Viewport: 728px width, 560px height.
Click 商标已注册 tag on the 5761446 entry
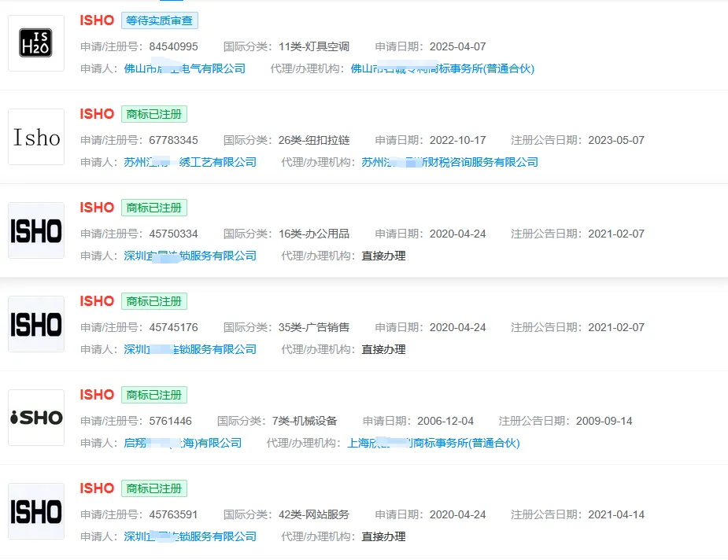coord(154,395)
